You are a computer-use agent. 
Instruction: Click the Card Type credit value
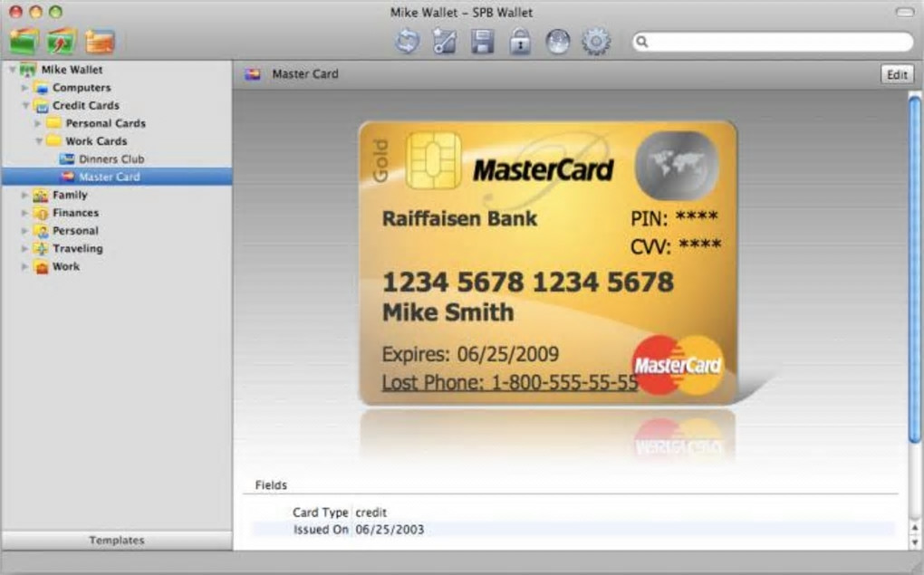pyautogui.click(x=371, y=513)
